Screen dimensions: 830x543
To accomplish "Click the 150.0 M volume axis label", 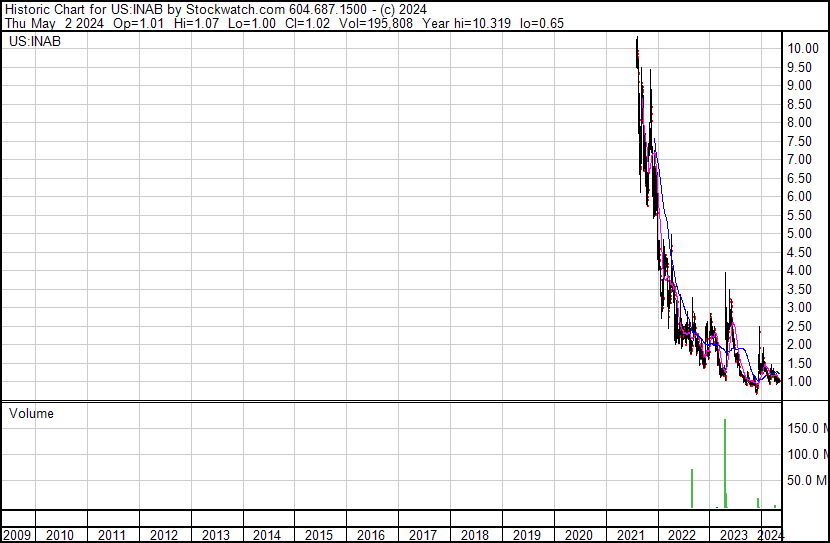I will tap(806, 428).
